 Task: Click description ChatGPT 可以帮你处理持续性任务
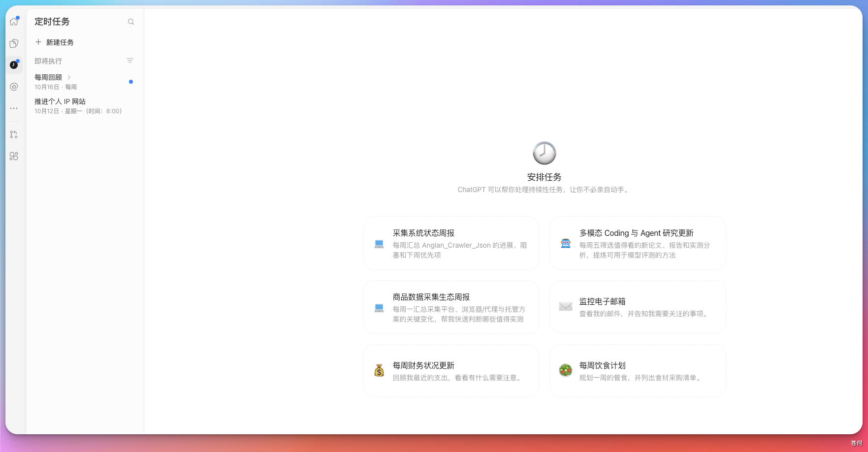pyautogui.click(x=545, y=190)
